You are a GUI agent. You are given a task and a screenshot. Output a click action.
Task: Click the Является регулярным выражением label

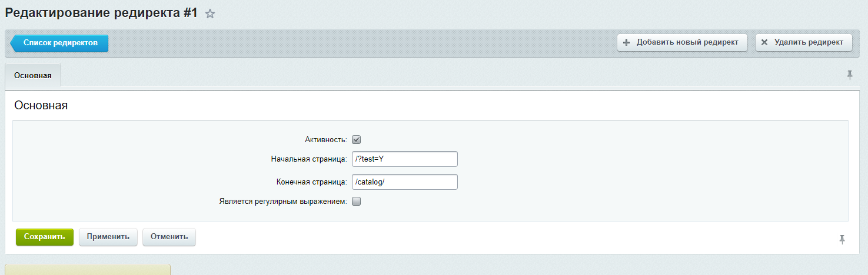(x=282, y=202)
